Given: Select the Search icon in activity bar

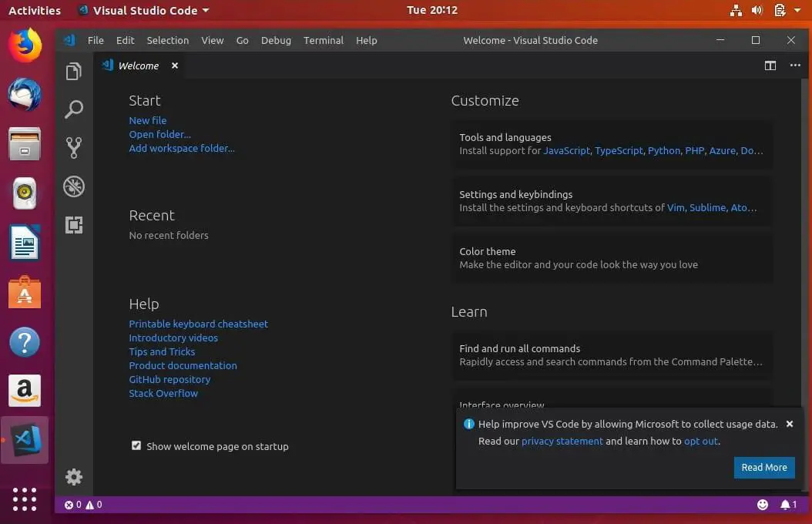Looking at the screenshot, I should coord(73,109).
